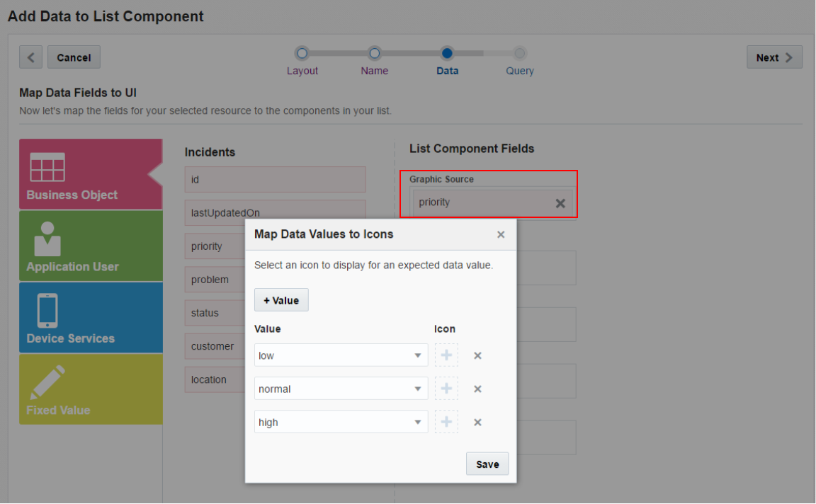The image size is (816, 504).
Task: Pick the location field
Action: click(215, 379)
